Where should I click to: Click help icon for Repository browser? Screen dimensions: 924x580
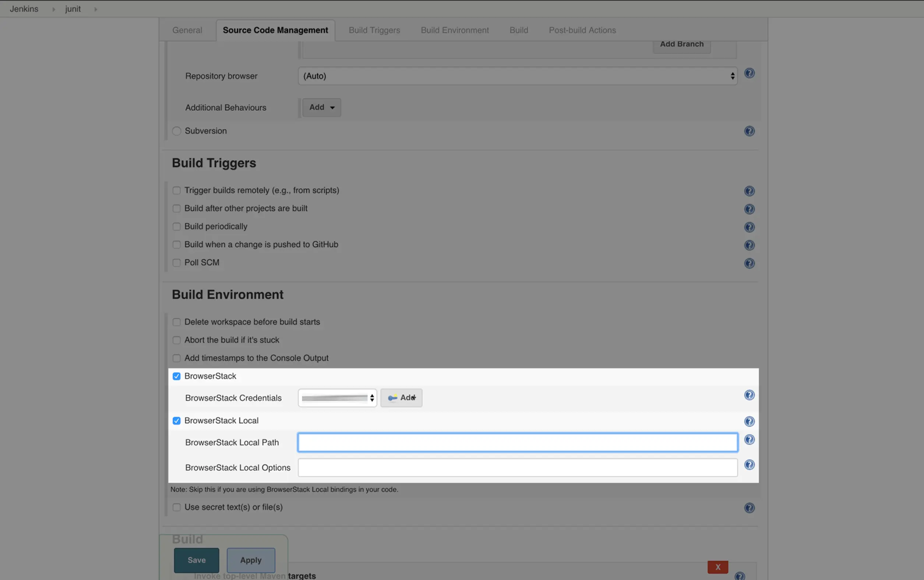click(x=749, y=73)
